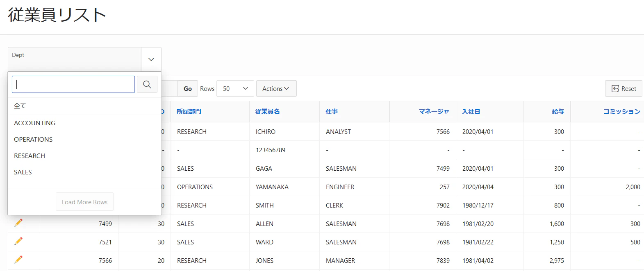
Task: Click salary value 2,975
Action: pos(557,260)
